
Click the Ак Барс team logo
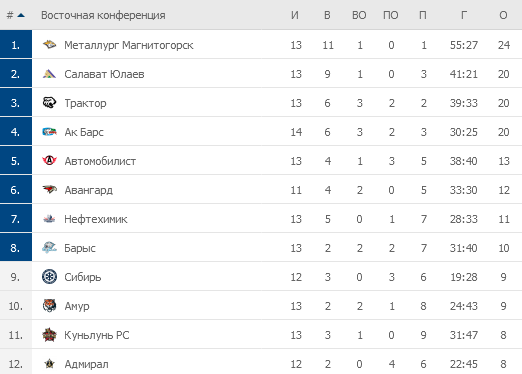tap(49, 132)
